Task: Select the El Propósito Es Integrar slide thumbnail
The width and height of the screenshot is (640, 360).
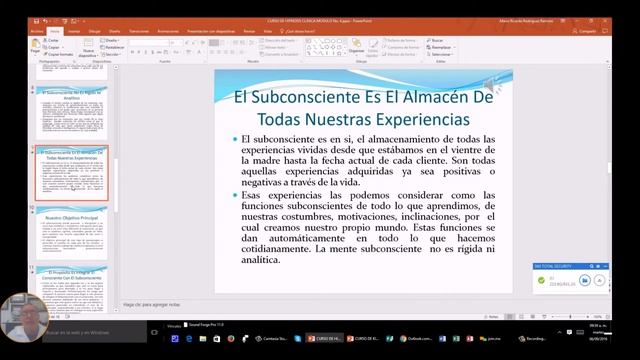Action: [72, 290]
